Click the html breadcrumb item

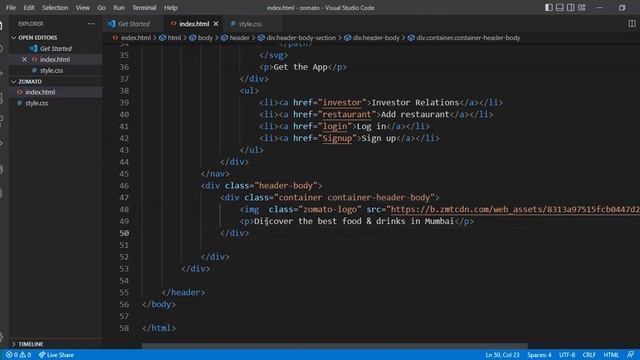[x=170, y=38]
